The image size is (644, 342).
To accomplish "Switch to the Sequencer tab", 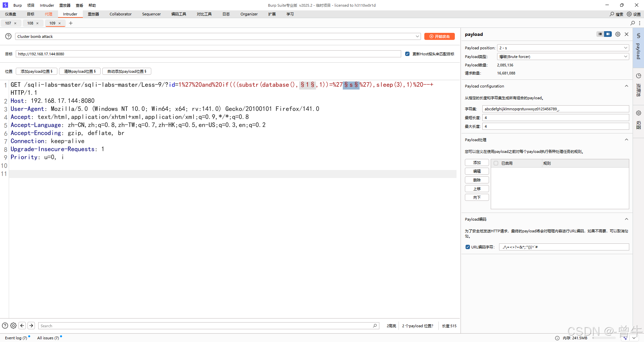I will point(151,14).
